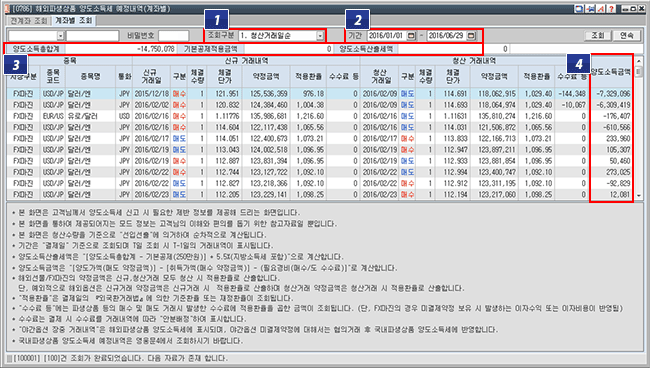Click the table's vertical scrollbar down arrow

click(x=639, y=195)
